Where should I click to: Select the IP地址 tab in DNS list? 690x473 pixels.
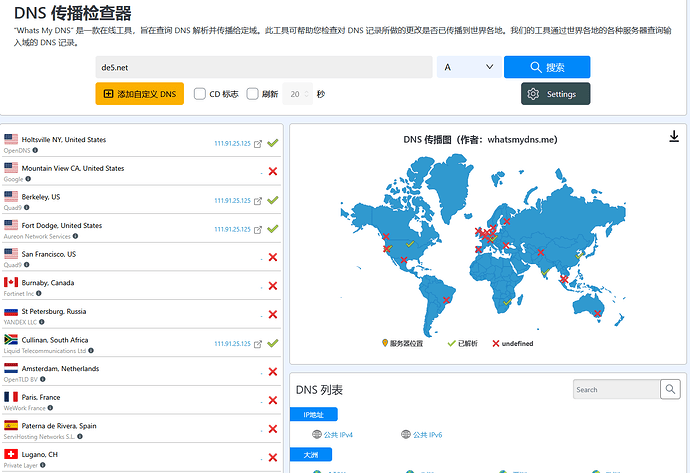click(314, 414)
